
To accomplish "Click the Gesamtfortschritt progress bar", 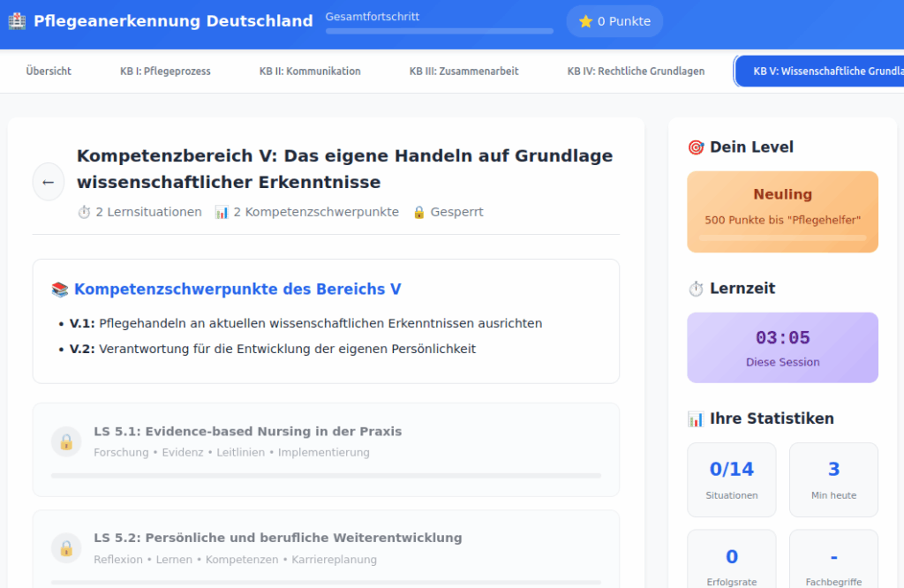I will [440, 31].
